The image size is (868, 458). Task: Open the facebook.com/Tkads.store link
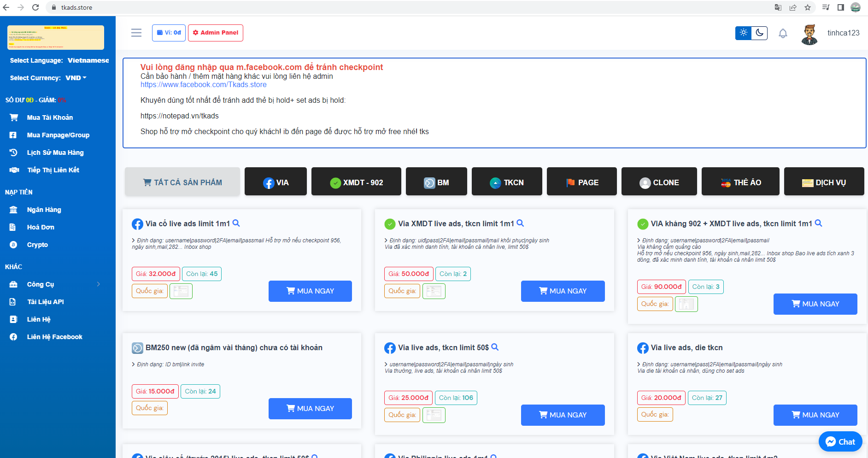[x=204, y=85]
